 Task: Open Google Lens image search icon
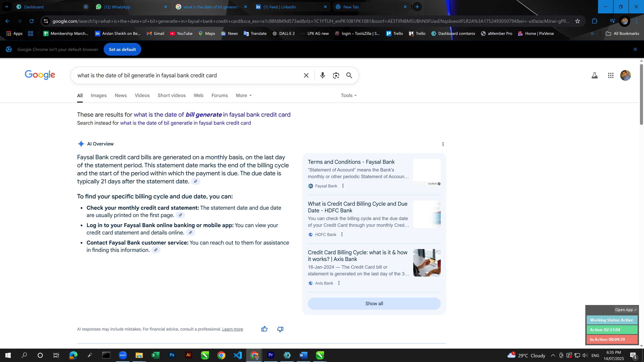tap(336, 75)
